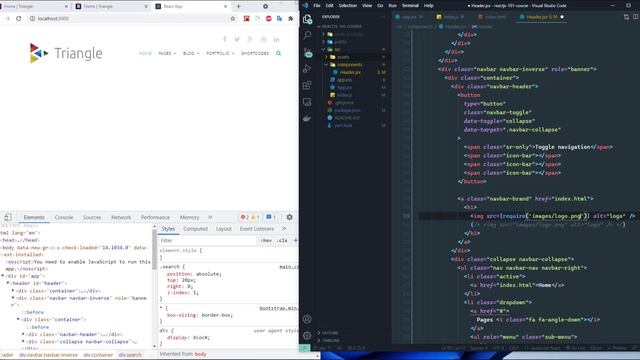
Task: Switch to the Sources tab in DevTools
Action: pos(92,218)
